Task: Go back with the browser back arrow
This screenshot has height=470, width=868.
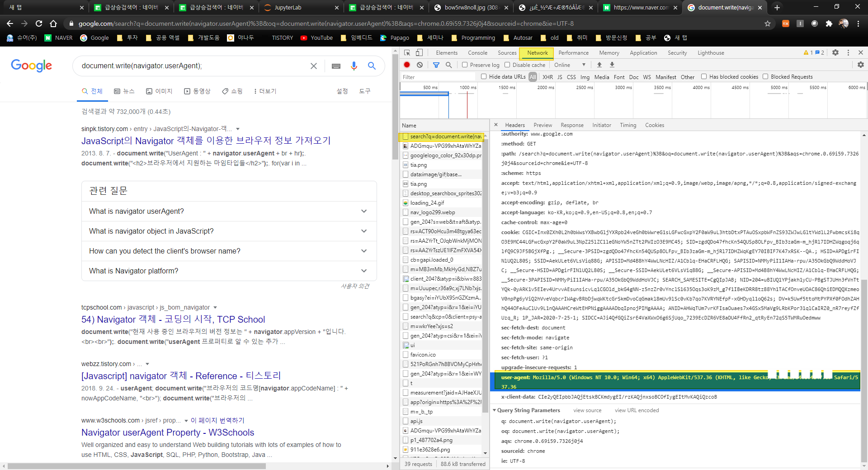Action: pyautogui.click(x=10, y=23)
